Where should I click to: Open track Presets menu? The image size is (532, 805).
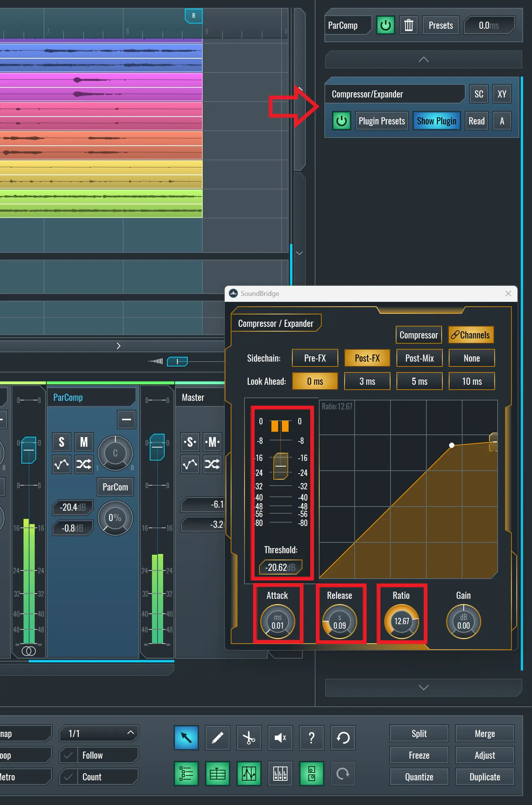tap(441, 25)
